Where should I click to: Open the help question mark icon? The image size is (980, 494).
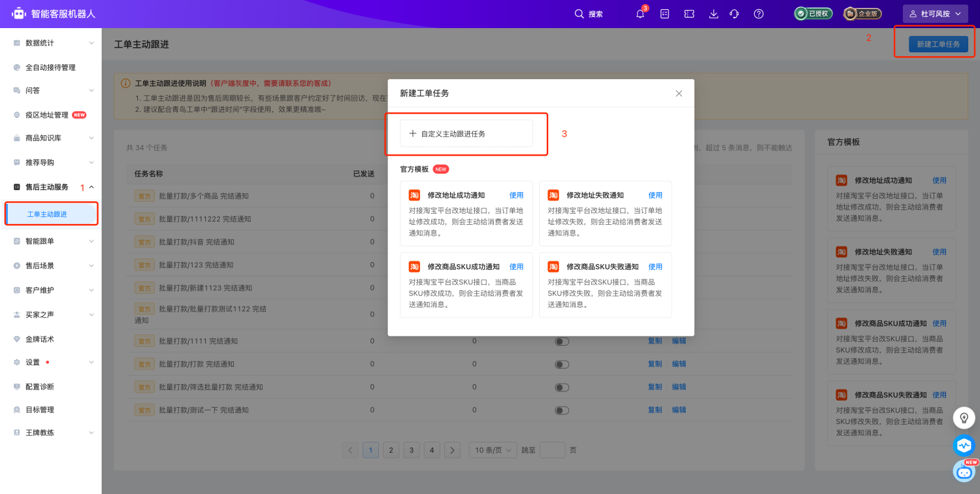coord(759,14)
